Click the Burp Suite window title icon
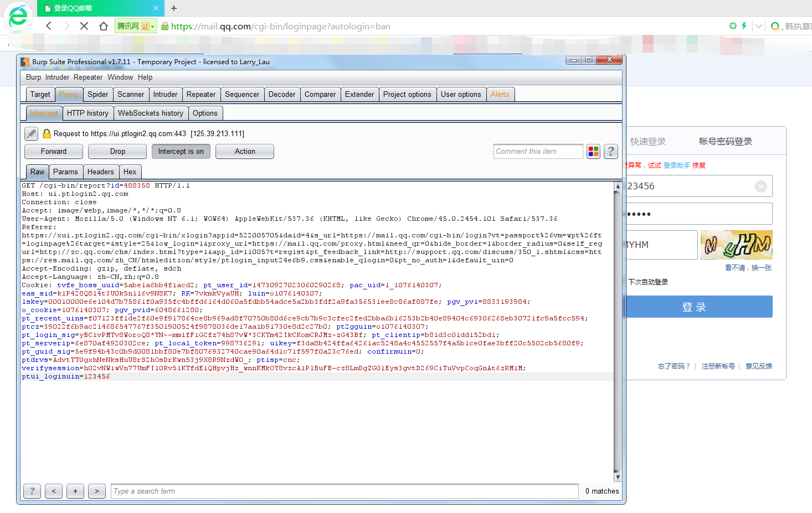The width and height of the screenshot is (812, 513). pos(25,61)
